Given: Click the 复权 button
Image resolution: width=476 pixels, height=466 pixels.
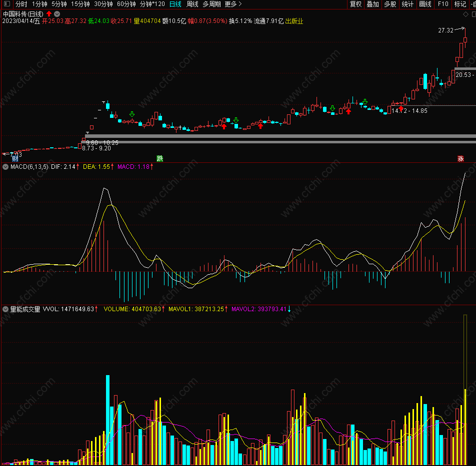Looking at the screenshot, I should coord(356,4).
